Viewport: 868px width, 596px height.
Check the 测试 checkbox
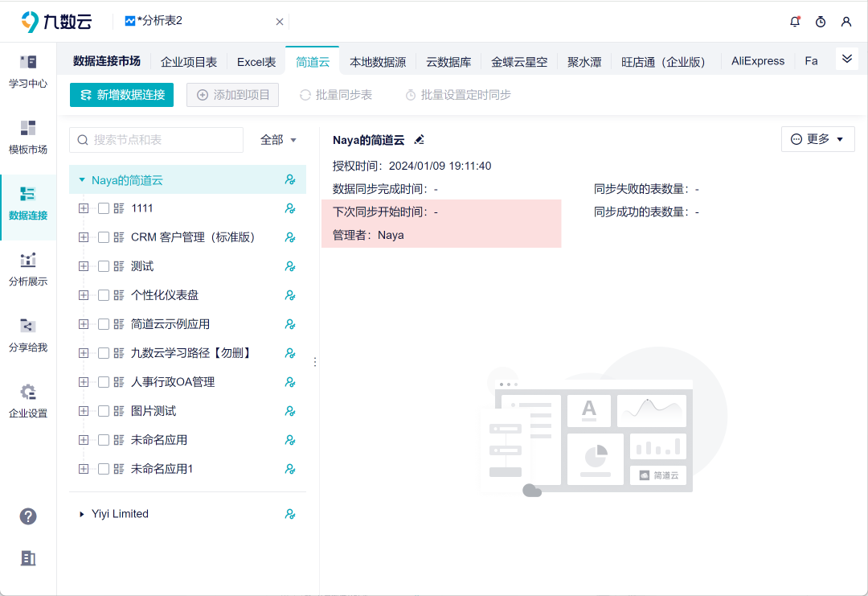coord(104,266)
